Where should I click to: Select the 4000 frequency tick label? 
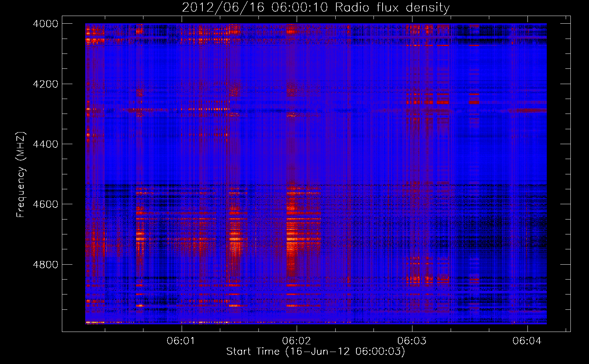(46, 24)
